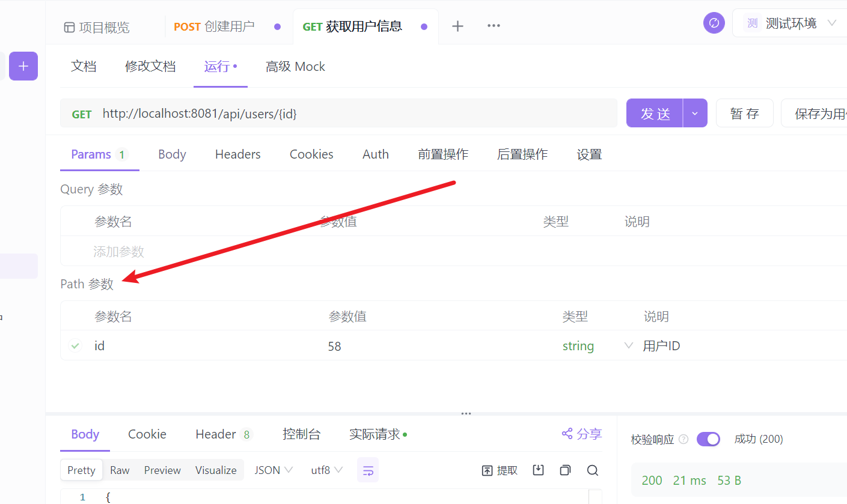Click the id parameter name cell
Image resolution: width=847 pixels, height=504 pixels.
pos(99,345)
